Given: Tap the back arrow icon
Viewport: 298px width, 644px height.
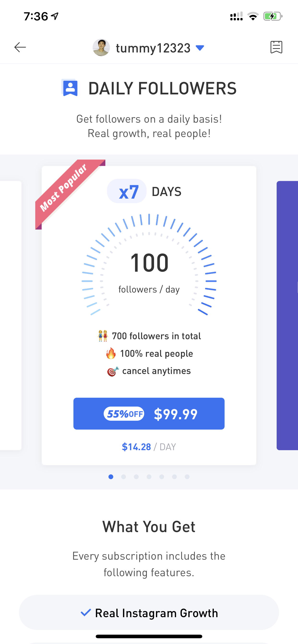Looking at the screenshot, I should [x=20, y=47].
